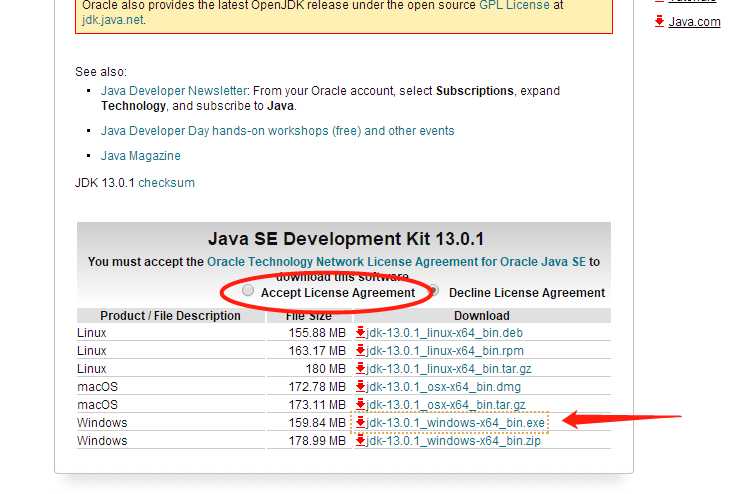
Task: Click the red arrow icon beside Java.com
Action: 659,21
